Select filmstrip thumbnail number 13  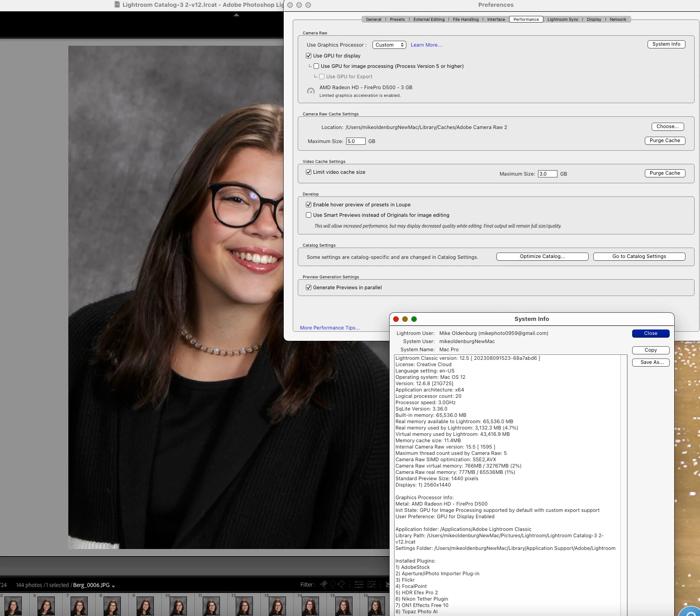point(277,605)
